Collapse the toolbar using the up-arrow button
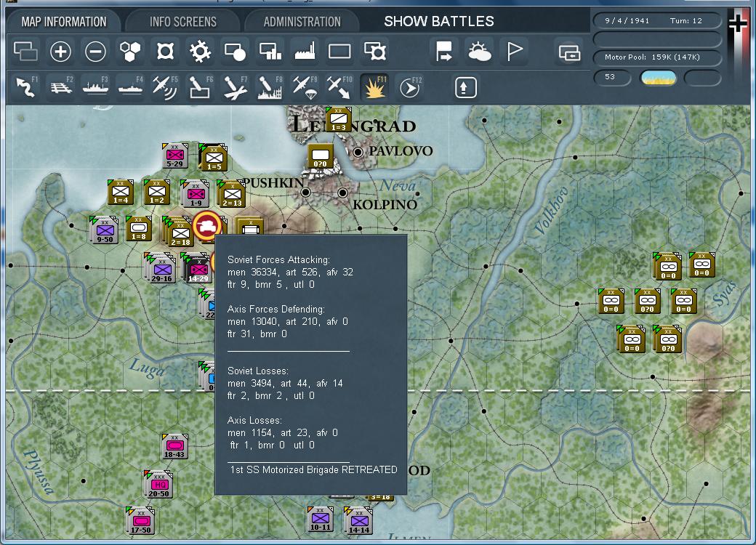The image size is (756, 545). (x=465, y=87)
